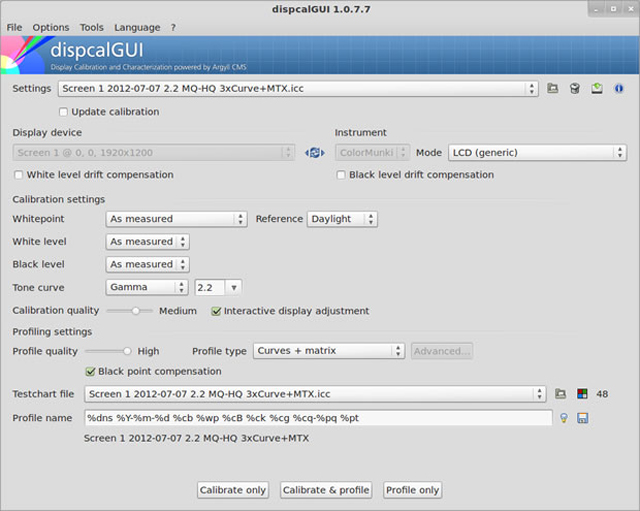This screenshot has height=511, width=640.
Task: Click the Calibrate only button
Action: (233, 490)
